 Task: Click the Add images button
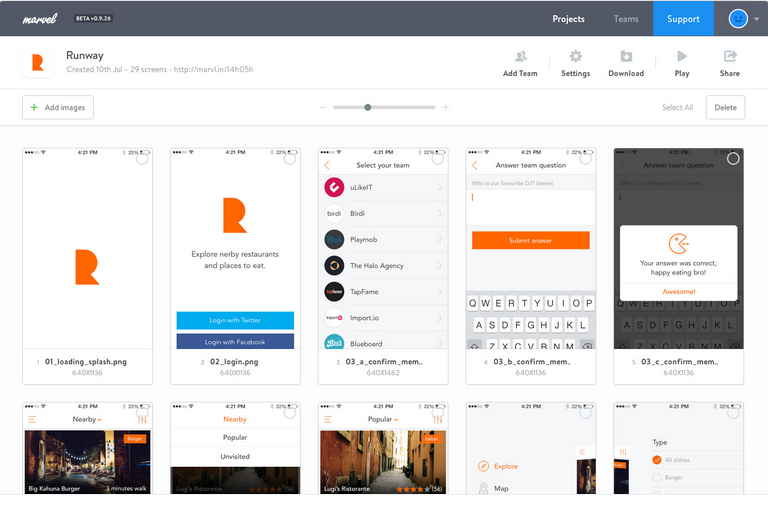pyautogui.click(x=58, y=107)
